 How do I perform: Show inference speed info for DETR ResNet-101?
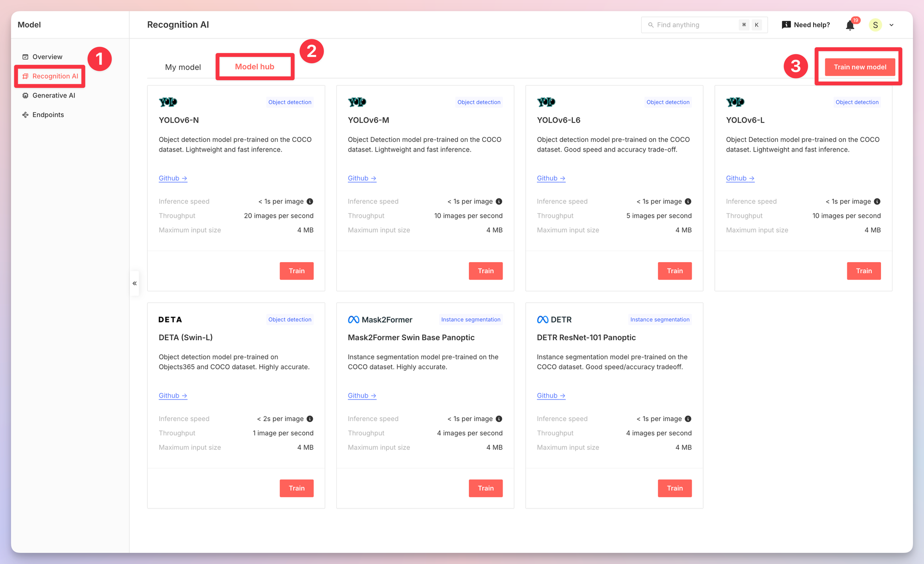point(688,419)
